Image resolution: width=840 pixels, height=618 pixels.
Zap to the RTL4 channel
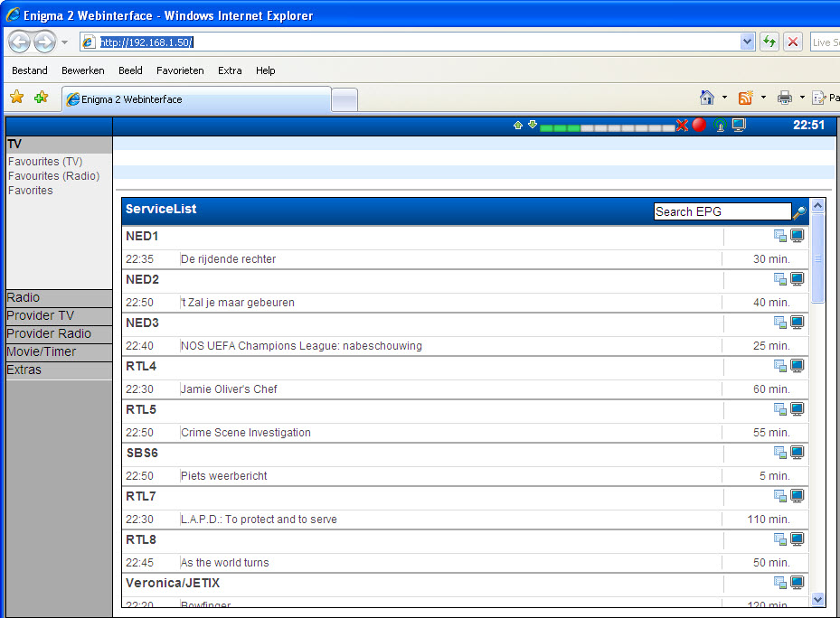click(x=141, y=366)
